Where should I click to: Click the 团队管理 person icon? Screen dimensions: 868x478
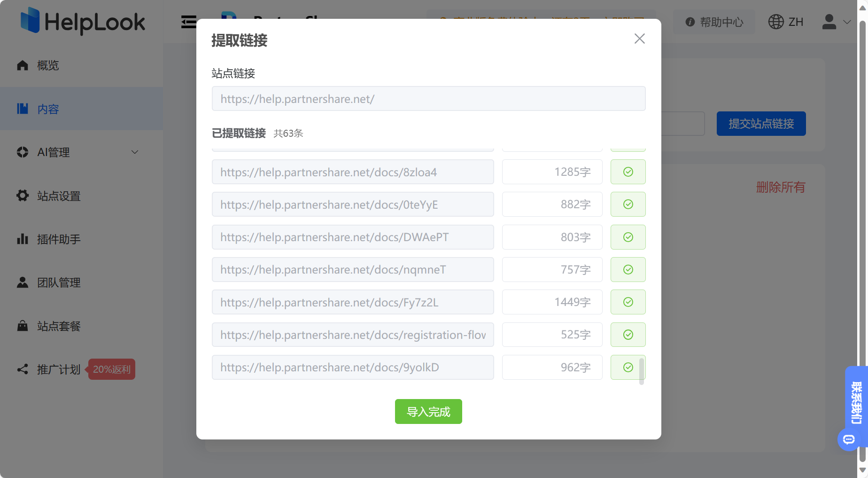[22, 282]
